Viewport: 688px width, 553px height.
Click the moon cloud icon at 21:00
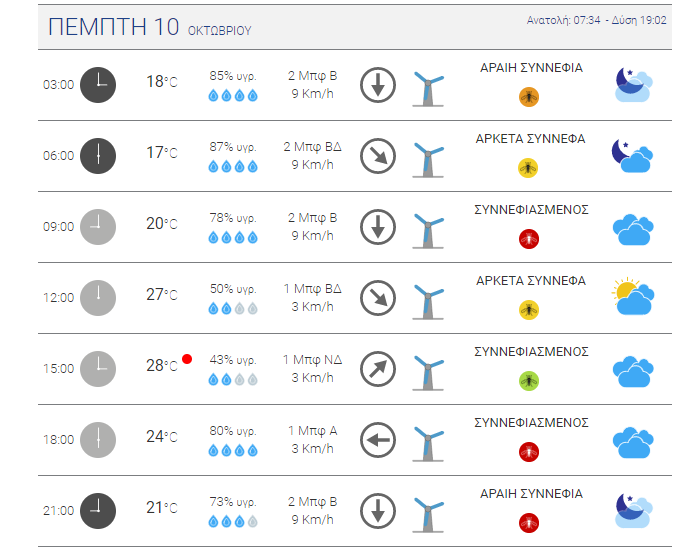[x=634, y=511]
